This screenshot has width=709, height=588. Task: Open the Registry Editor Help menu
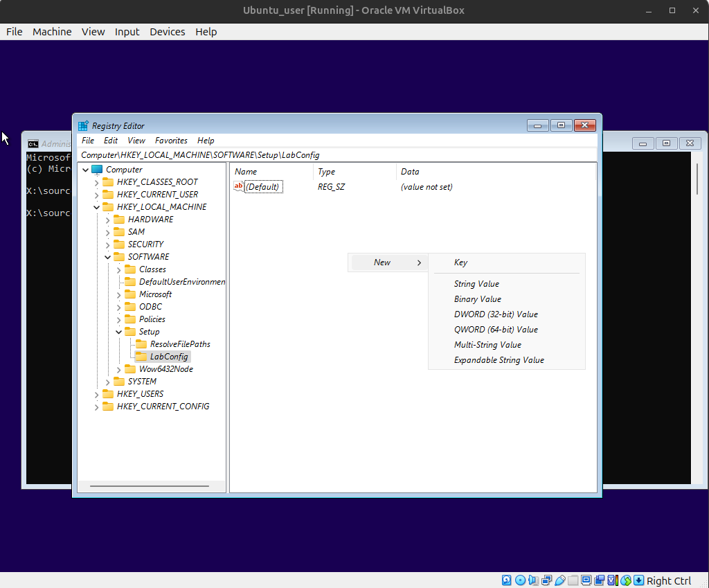coord(206,141)
